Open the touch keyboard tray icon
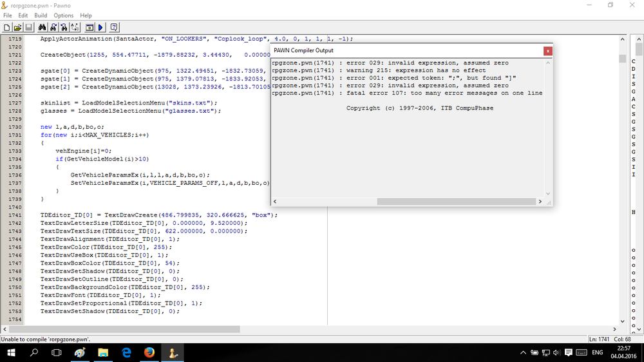 tap(582, 352)
